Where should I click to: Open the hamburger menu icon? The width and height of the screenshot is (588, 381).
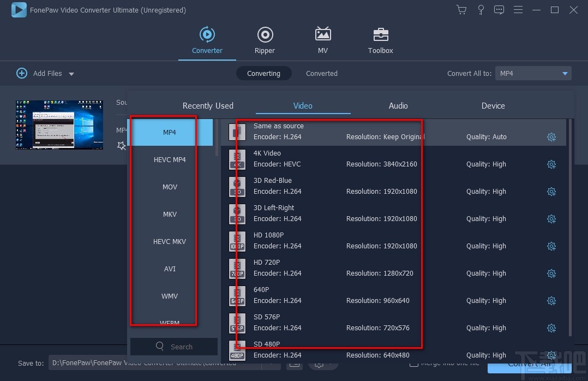click(518, 10)
